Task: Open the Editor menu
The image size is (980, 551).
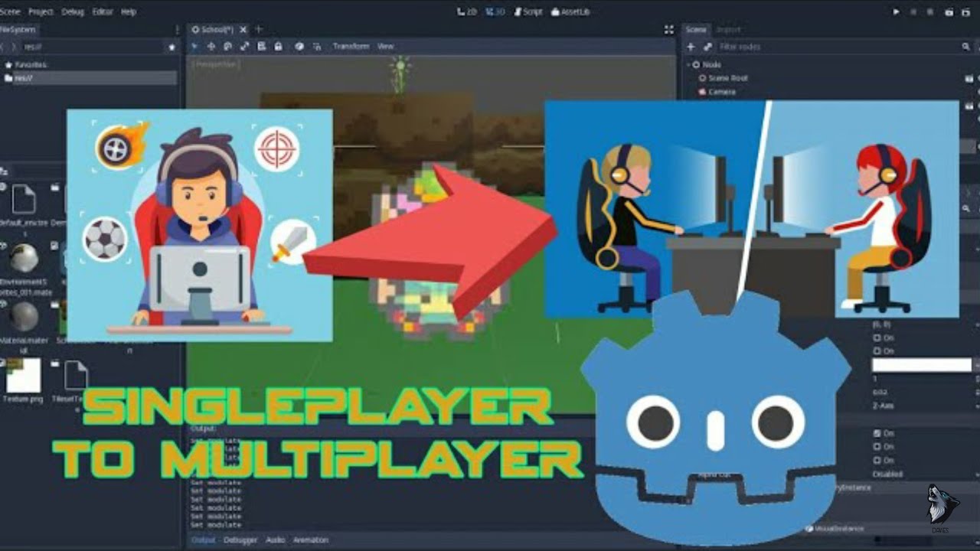Action: 103,11
